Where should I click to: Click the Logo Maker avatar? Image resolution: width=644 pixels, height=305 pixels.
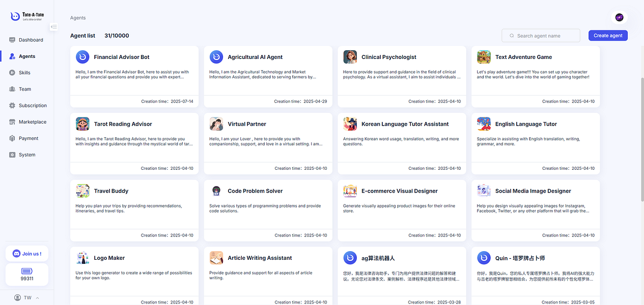pos(82,258)
